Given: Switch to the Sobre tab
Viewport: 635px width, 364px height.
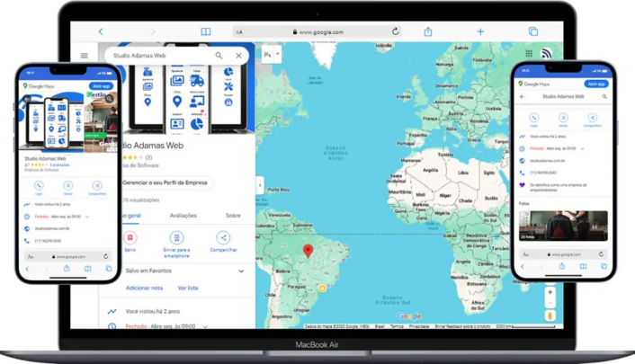Looking at the screenshot, I should (233, 216).
